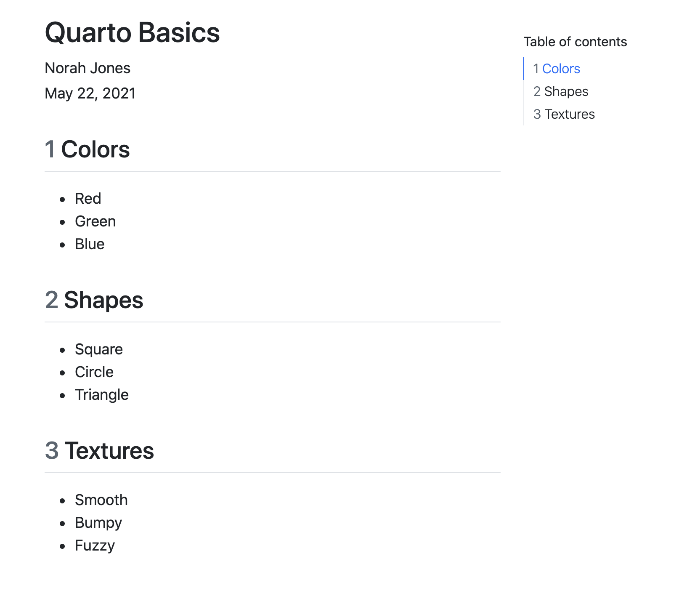Select the Square list item
The width and height of the screenshot is (700, 596).
tap(98, 349)
